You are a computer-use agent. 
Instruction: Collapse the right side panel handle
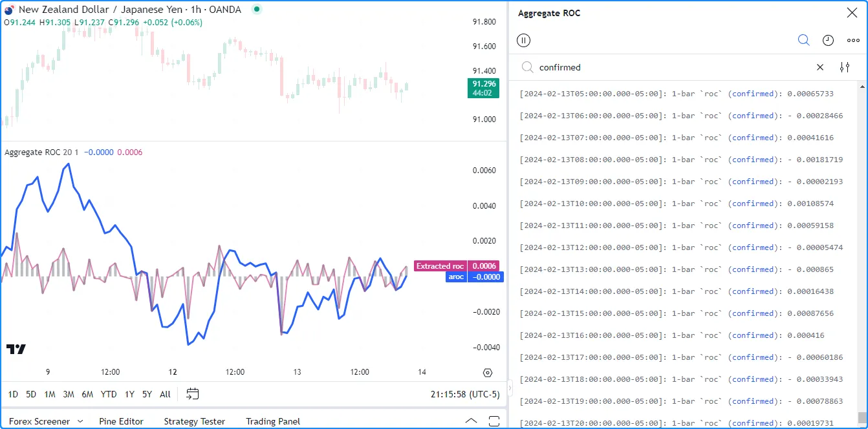click(x=510, y=388)
